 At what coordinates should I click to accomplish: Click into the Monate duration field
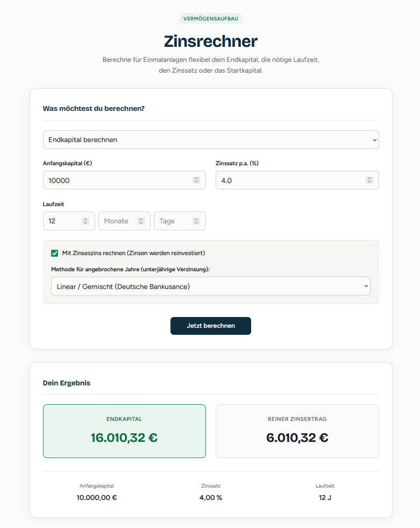coord(117,221)
